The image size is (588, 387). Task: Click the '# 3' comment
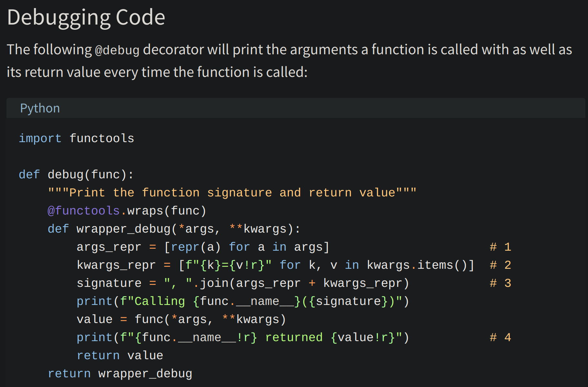[501, 283]
